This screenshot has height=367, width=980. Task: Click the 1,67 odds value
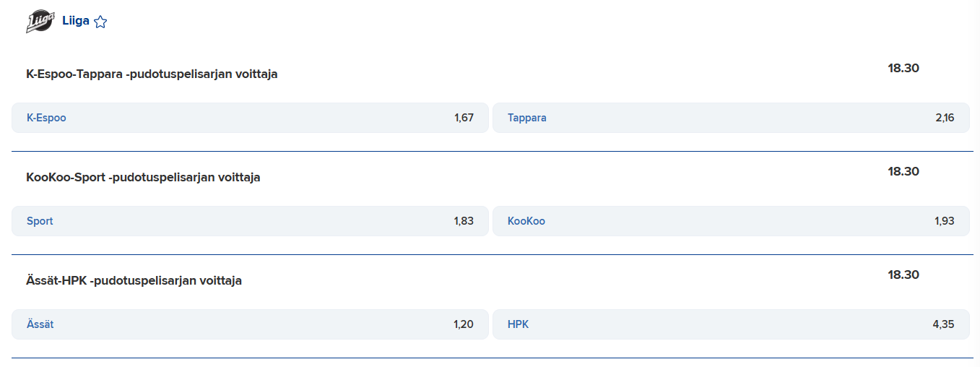[x=464, y=118]
